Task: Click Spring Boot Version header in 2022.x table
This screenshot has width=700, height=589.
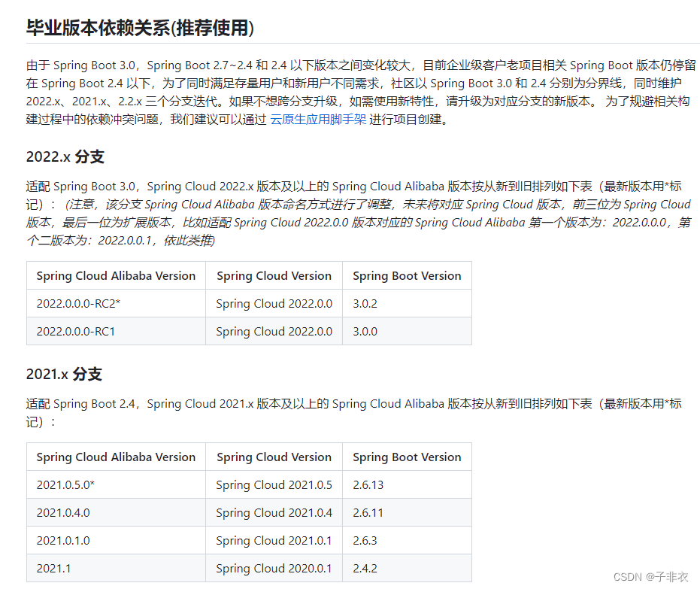Action: (408, 275)
